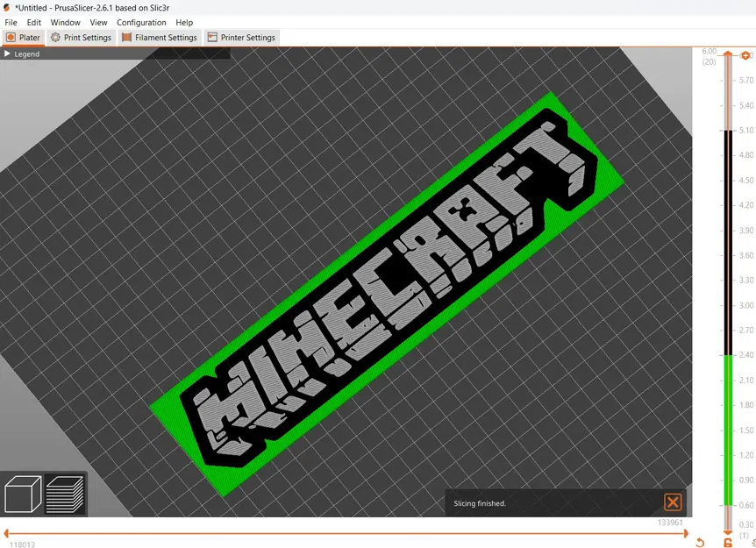Screen dimensions: 756x548
Task: Click the orange arrow below the layer slider
Action: (728, 533)
